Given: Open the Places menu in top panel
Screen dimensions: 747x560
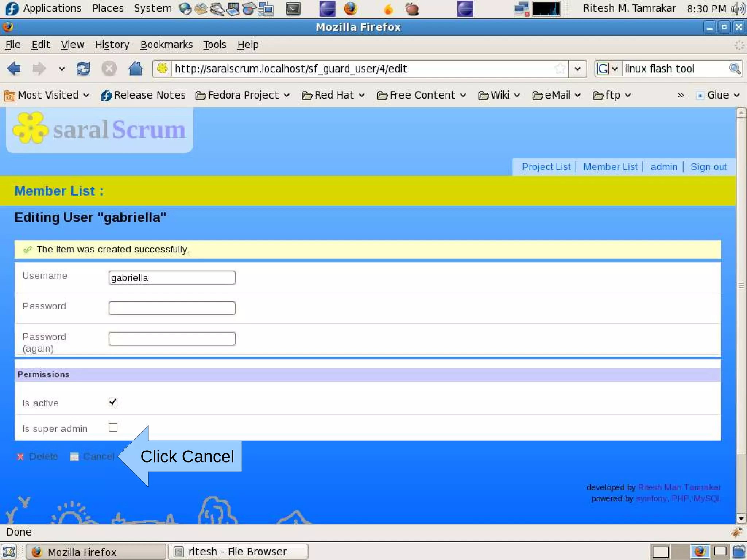Looking at the screenshot, I should [x=108, y=8].
